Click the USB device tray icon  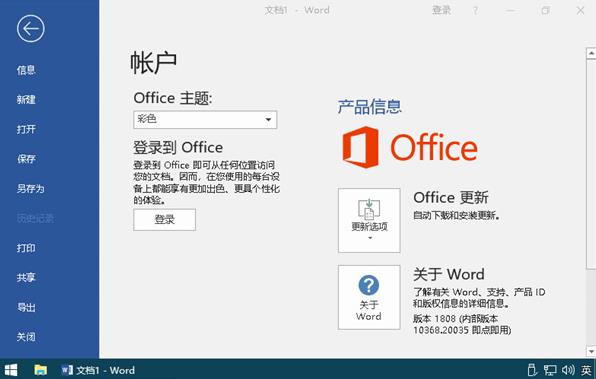(532, 370)
